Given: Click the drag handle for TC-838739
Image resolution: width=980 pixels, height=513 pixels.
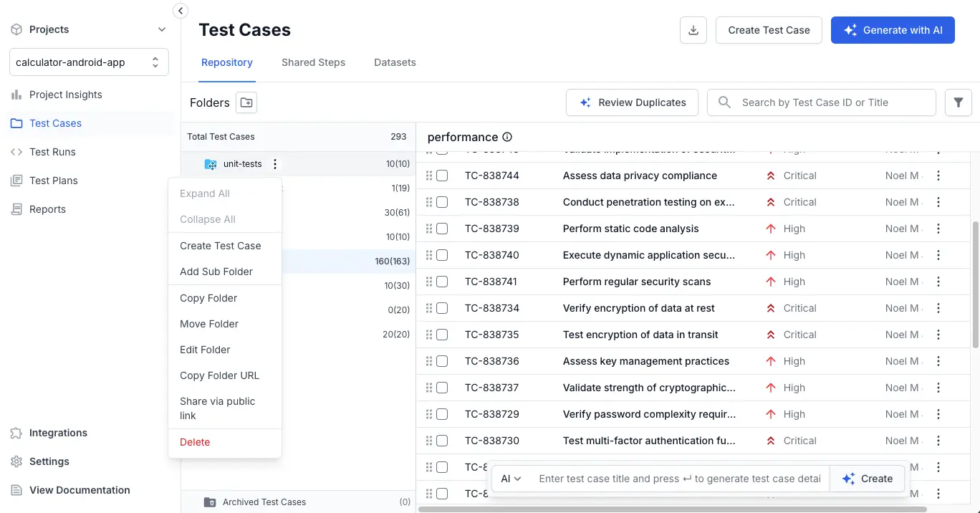Looking at the screenshot, I should 429,229.
